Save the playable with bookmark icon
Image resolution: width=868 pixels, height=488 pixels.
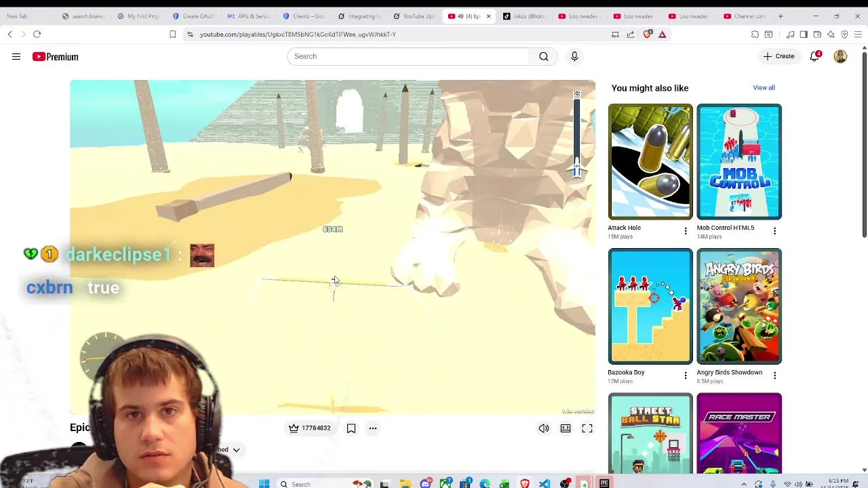click(x=351, y=428)
